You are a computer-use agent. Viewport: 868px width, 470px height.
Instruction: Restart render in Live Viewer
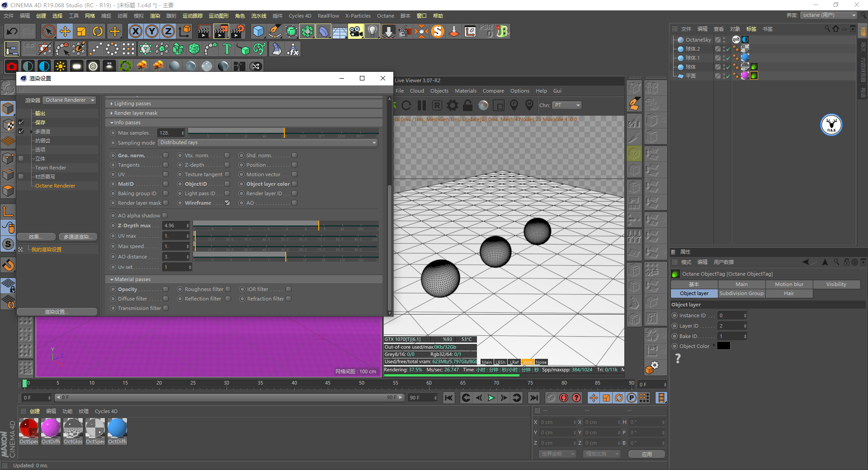click(406, 105)
